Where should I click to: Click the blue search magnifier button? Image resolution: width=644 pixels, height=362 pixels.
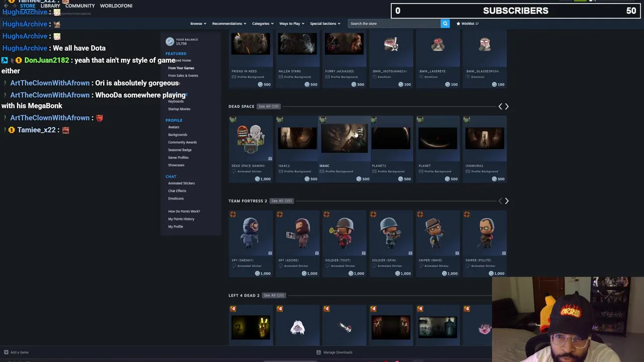(445, 24)
